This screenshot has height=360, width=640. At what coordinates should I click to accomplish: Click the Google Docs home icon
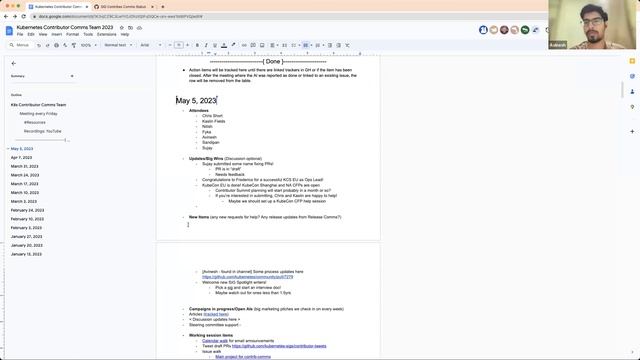(x=9, y=31)
